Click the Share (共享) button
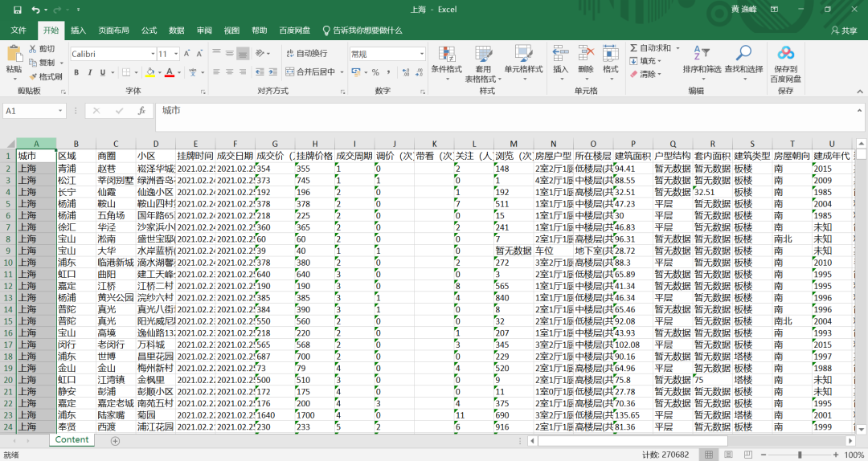Image resolution: width=868 pixels, height=461 pixels. 844,31
